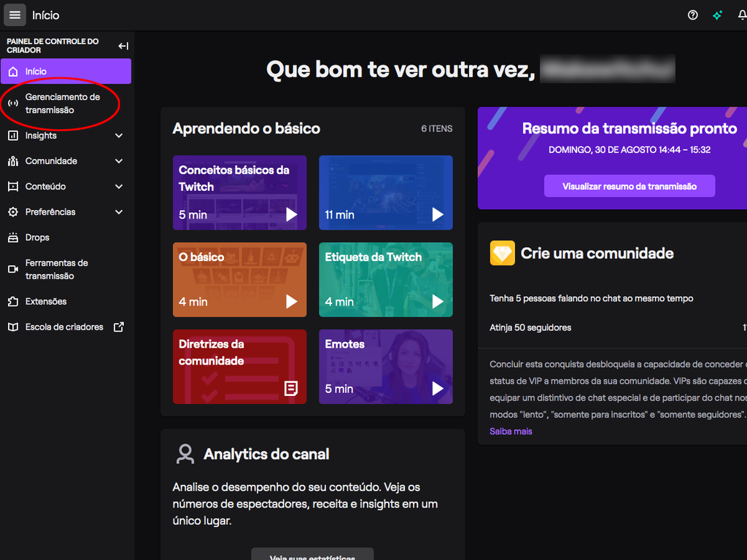Image resolution: width=747 pixels, height=560 pixels.
Task: Open the help question-mark icon
Action: point(693,15)
